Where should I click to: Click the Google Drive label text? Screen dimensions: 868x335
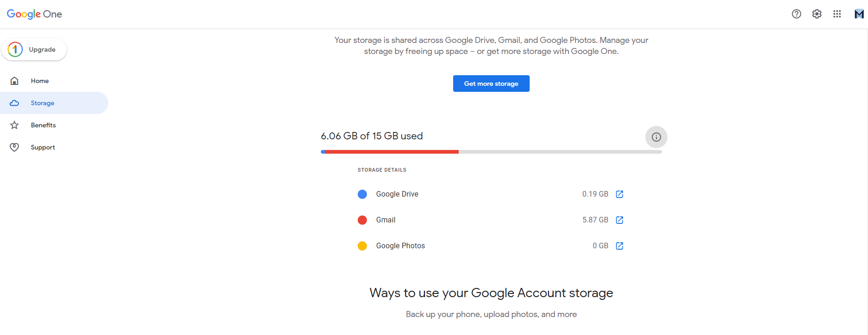coord(397,194)
